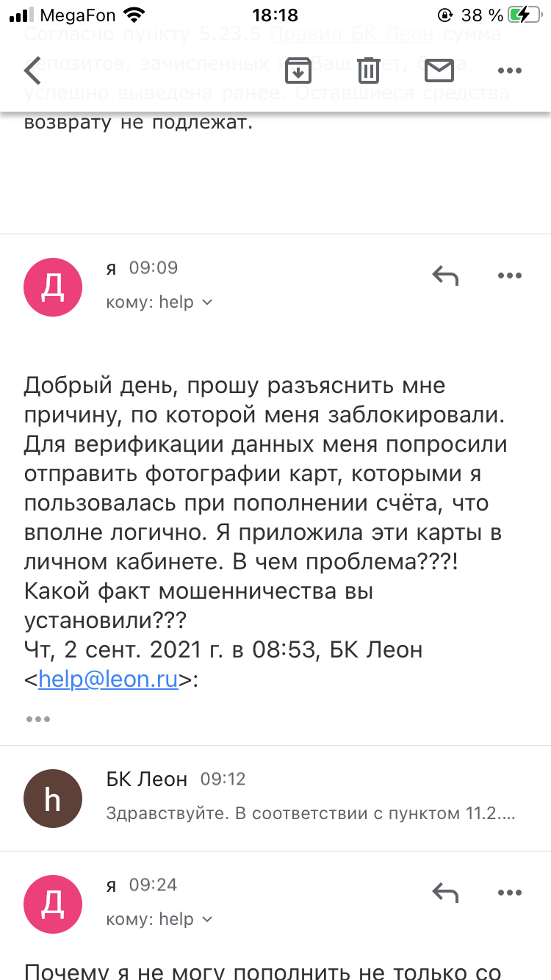The width and height of the screenshot is (551, 980).
Task: Tap the brown h avatar of БК Леон
Action: (x=53, y=799)
